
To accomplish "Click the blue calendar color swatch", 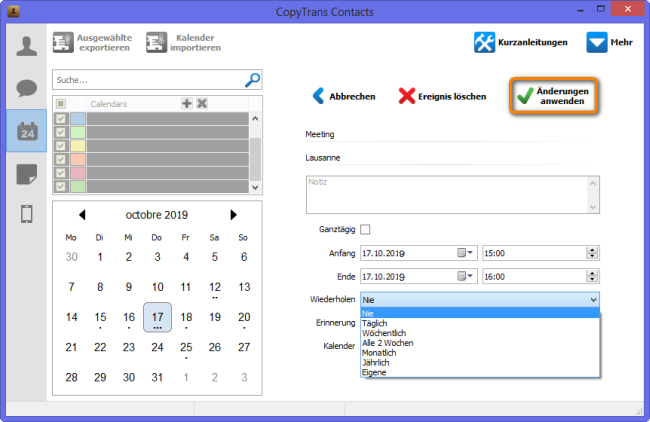I will [78, 119].
